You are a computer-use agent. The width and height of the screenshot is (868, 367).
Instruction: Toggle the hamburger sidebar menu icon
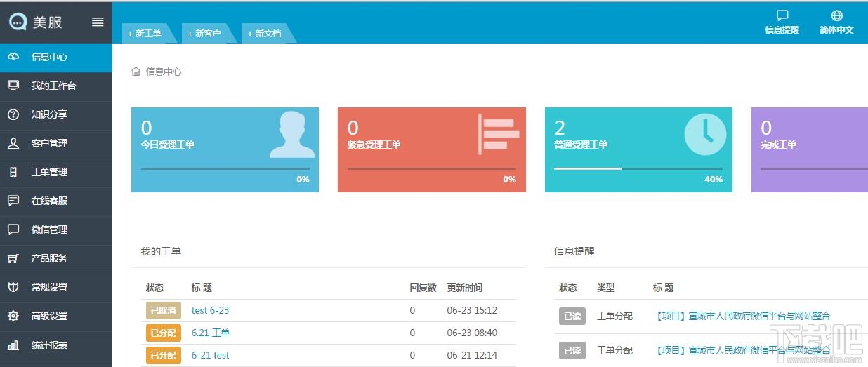pyautogui.click(x=98, y=22)
